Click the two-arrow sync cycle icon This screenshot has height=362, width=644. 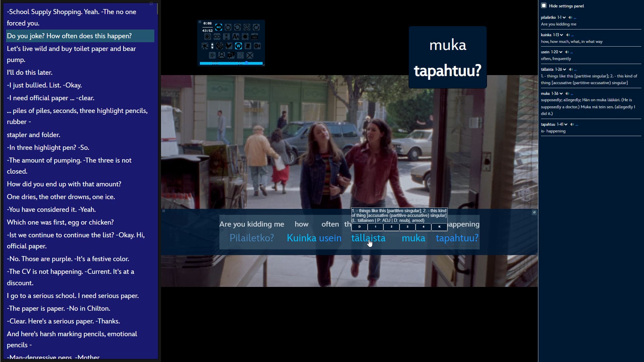(x=237, y=27)
